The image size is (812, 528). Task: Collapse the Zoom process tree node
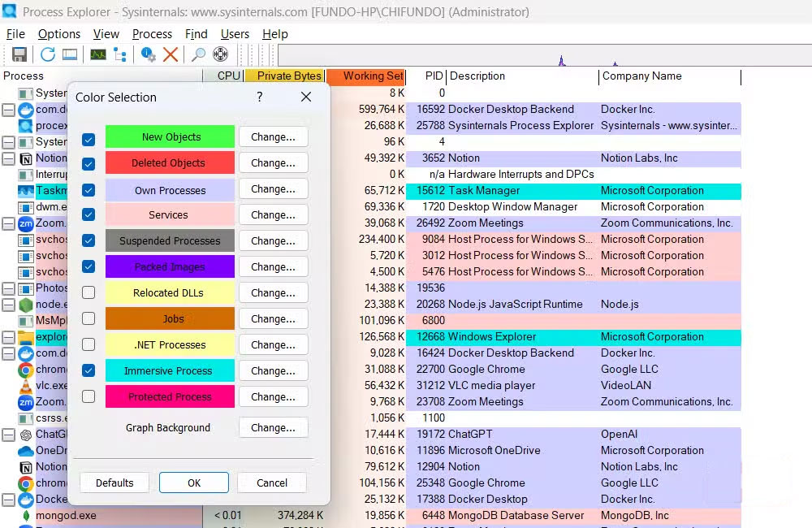[8, 223]
